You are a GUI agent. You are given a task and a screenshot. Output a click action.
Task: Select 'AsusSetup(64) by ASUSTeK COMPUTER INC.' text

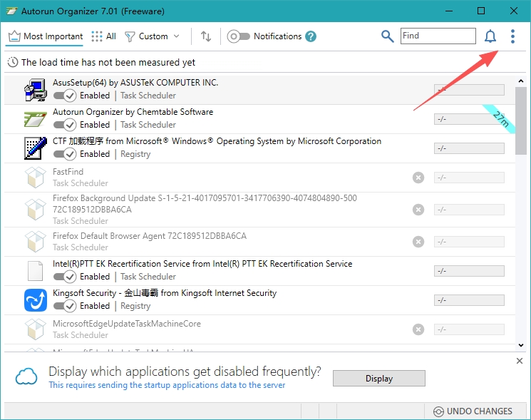pyautogui.click(x=135, y=83)
